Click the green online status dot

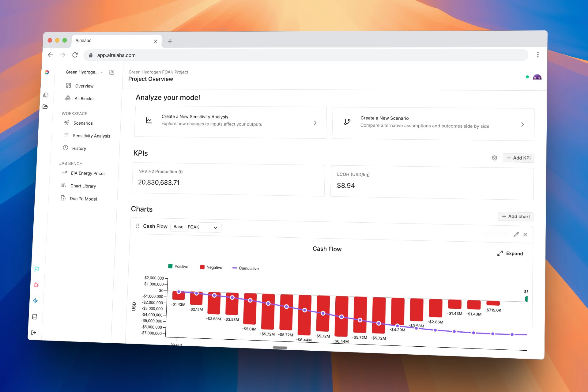[527, 77]
